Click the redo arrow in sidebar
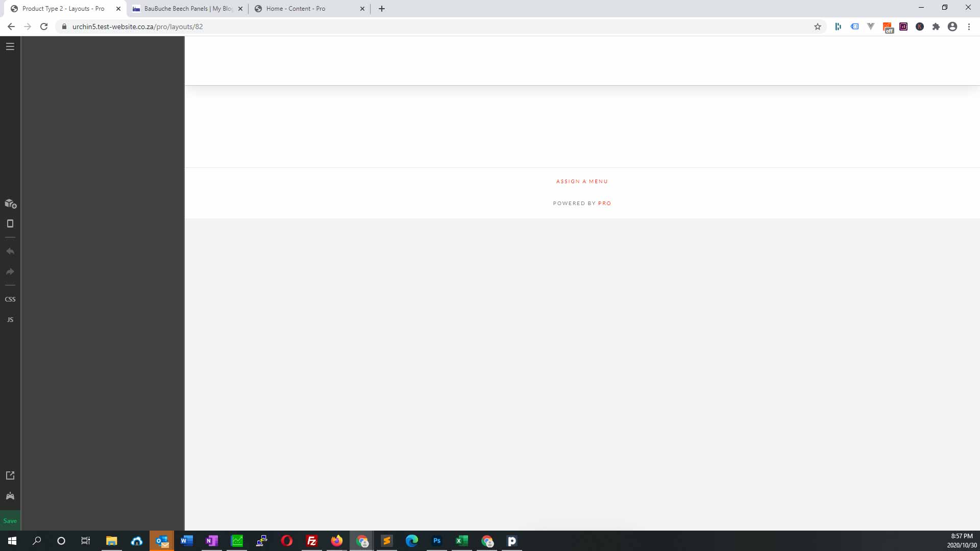980x551 pixels. [10, 271]
